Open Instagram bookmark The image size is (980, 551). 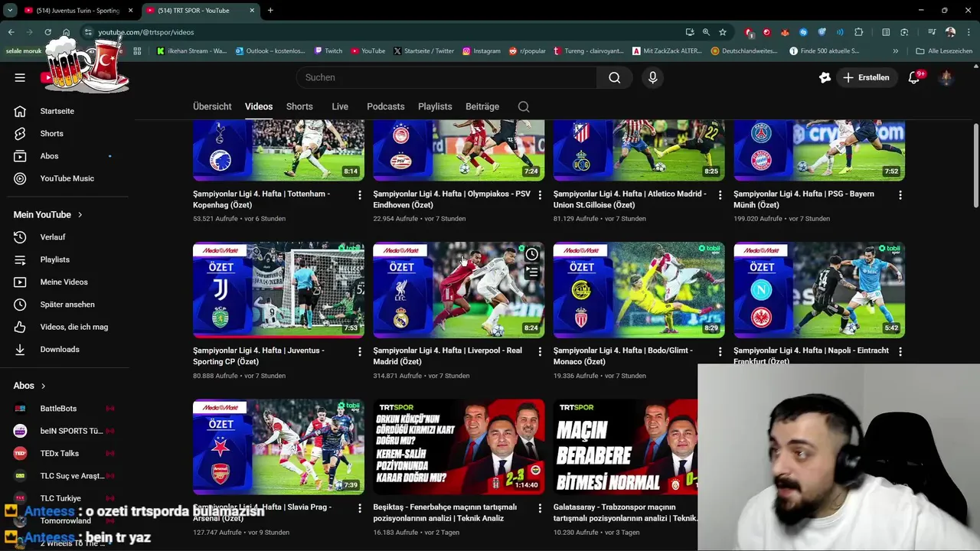(482, 51)
